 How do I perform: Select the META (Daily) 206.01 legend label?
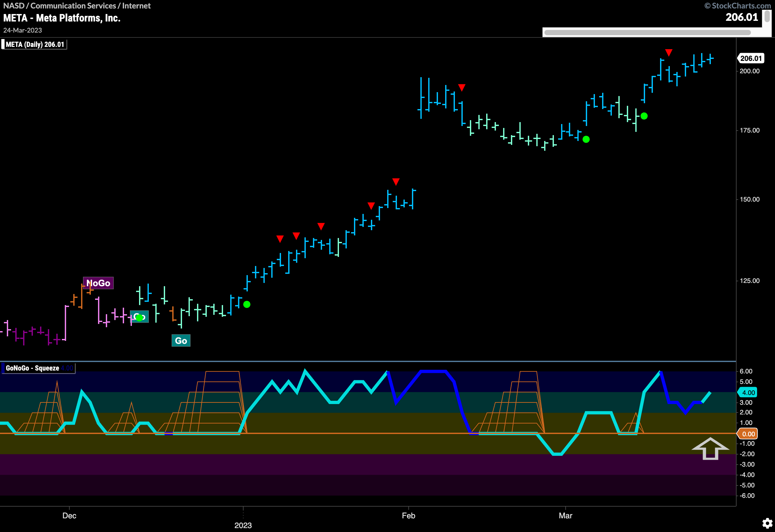pyautogui.click(x=34, y=44)
